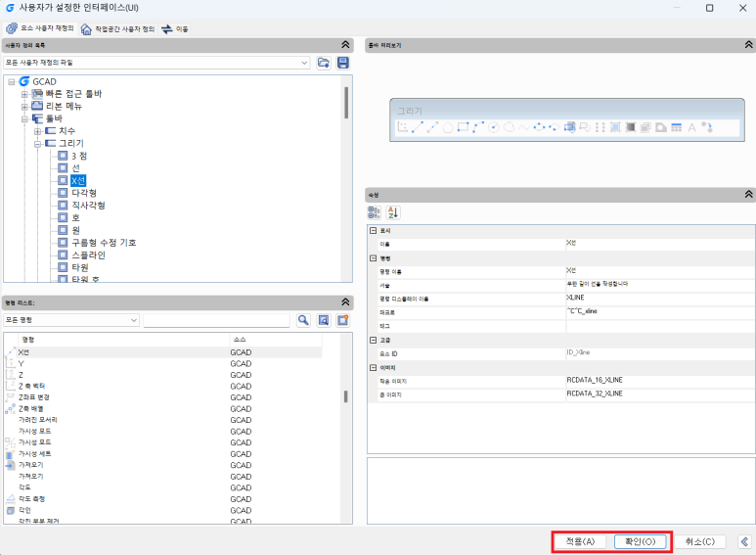
Task: Click the text 'A' icon in toolbar preview
Action: 691,127
